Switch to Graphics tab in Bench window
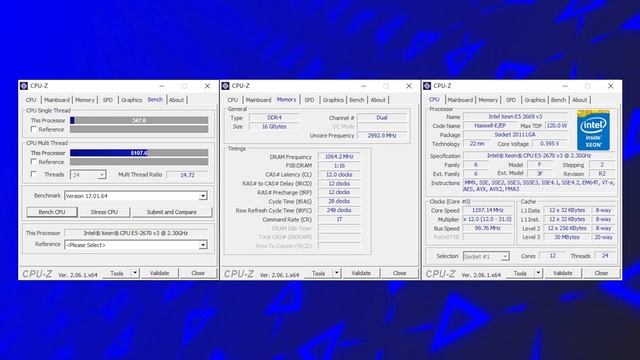640x360 pixels. pyautogui.click(x=131, y=100)
